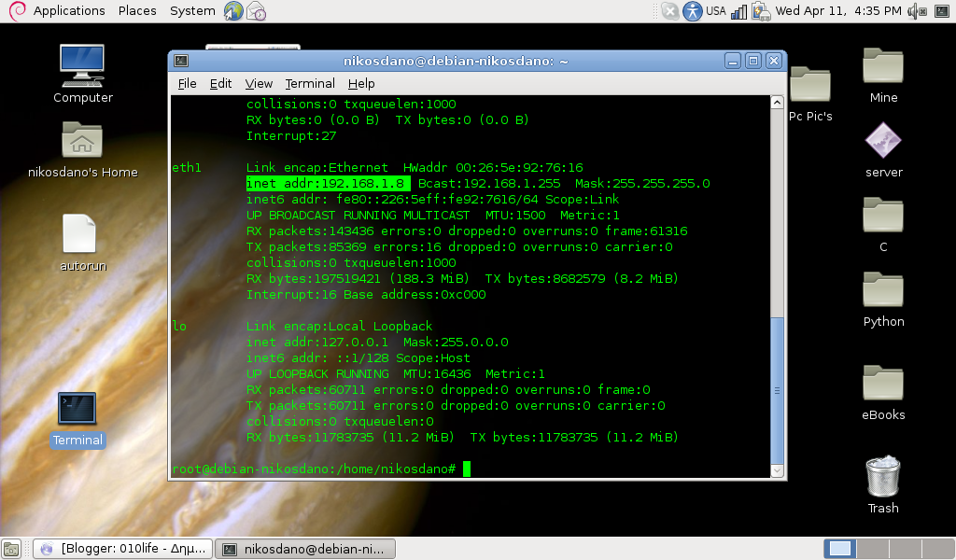Click the HWaddr 00:26:5e:92:76:16 text
The height and width of the screenshot is (560, 956).
(x=493, y=168)
